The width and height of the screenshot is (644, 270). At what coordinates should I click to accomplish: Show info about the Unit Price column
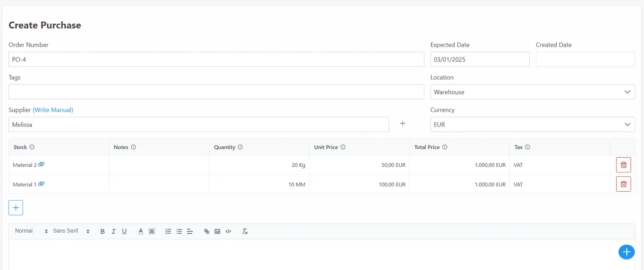(343, 147)
